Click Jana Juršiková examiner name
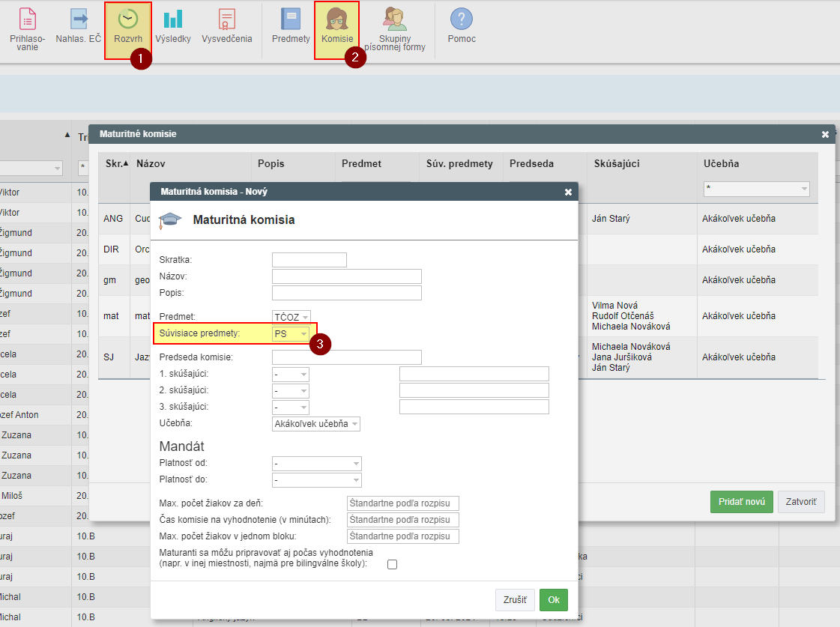Screen dimensions: 840x627 [621, 357]
